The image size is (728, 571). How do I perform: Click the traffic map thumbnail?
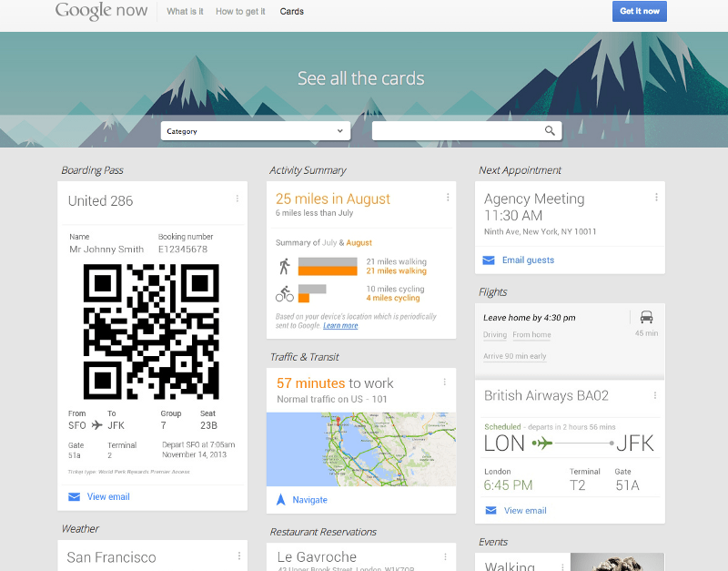[360, 449]
